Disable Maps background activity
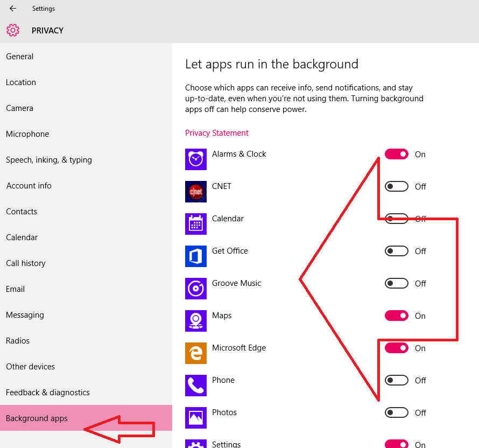479x448 pixels. (397, 316)
